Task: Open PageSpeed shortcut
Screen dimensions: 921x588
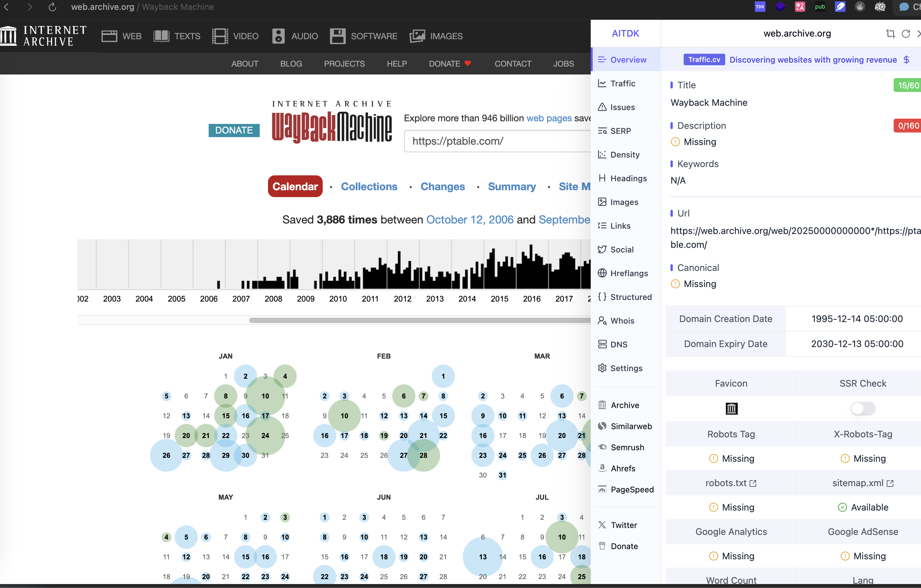Action: coord(626,489)
